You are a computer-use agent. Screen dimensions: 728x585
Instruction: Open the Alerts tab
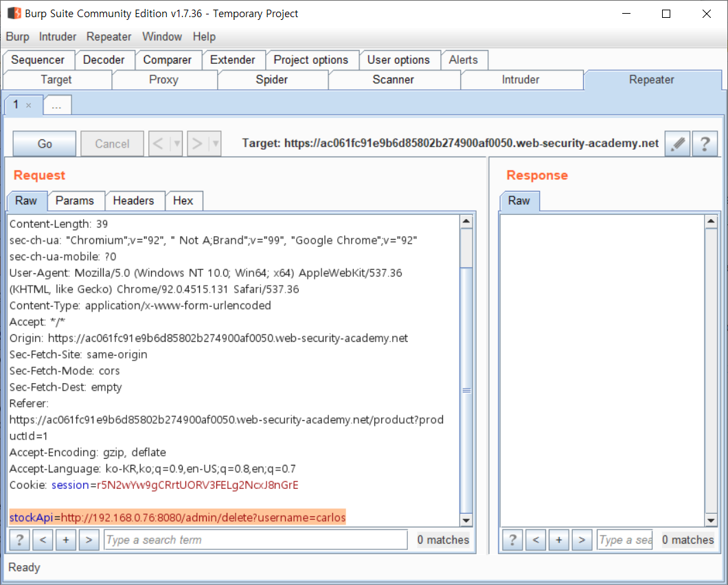[464, 60]
